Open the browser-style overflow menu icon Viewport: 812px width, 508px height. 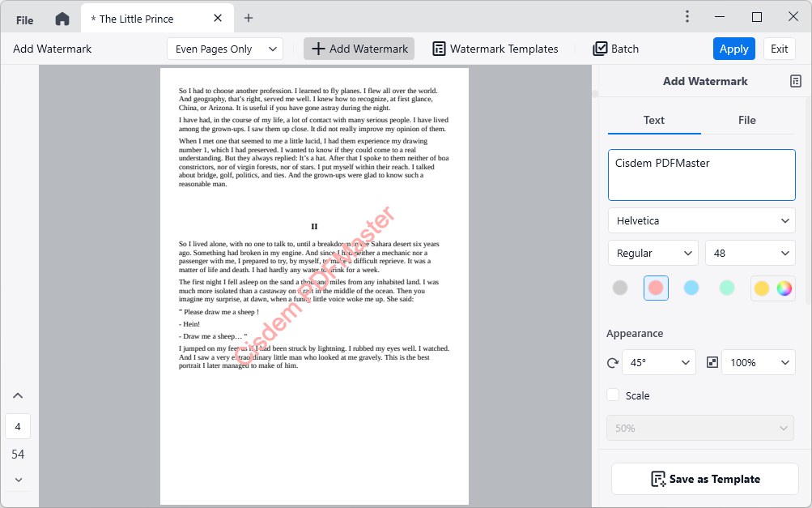pyautogui.click(x=687, y=16)
